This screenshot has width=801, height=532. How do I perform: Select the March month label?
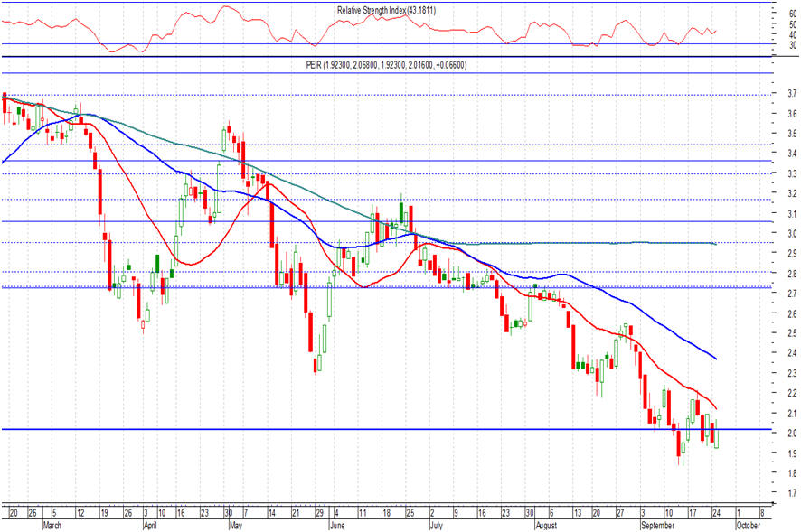52,526
